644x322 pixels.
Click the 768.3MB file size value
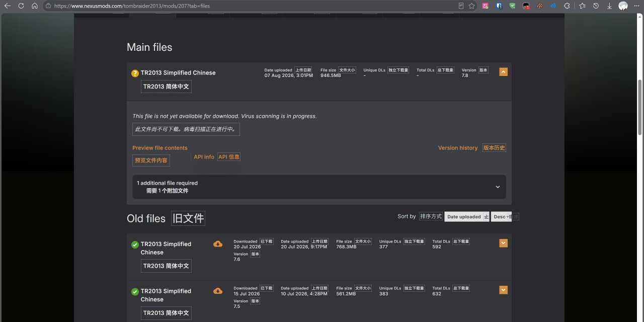(x=346, y=247)
